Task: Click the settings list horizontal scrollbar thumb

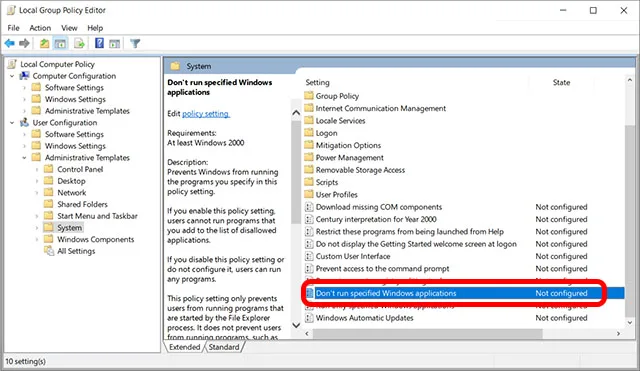Action: (428, 334)
